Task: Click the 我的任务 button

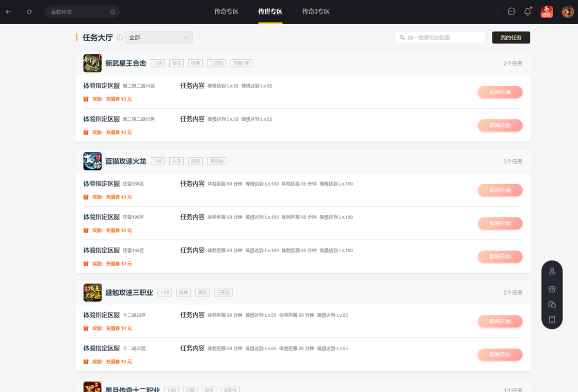Action: [x=510, y=38]
